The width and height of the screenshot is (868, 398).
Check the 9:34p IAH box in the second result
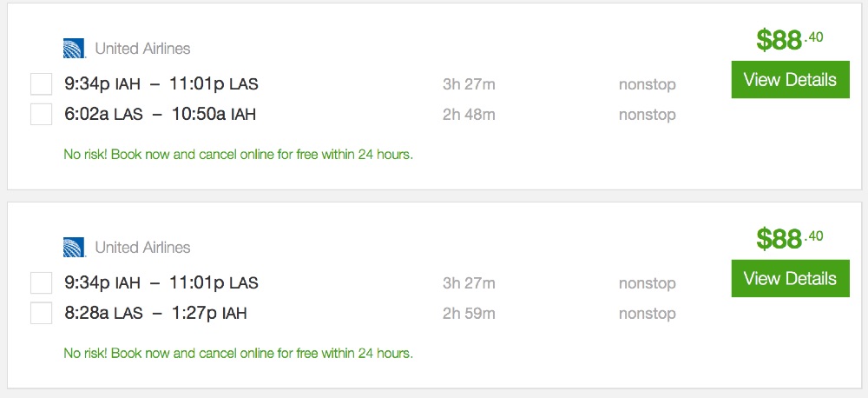click(41, 283)
